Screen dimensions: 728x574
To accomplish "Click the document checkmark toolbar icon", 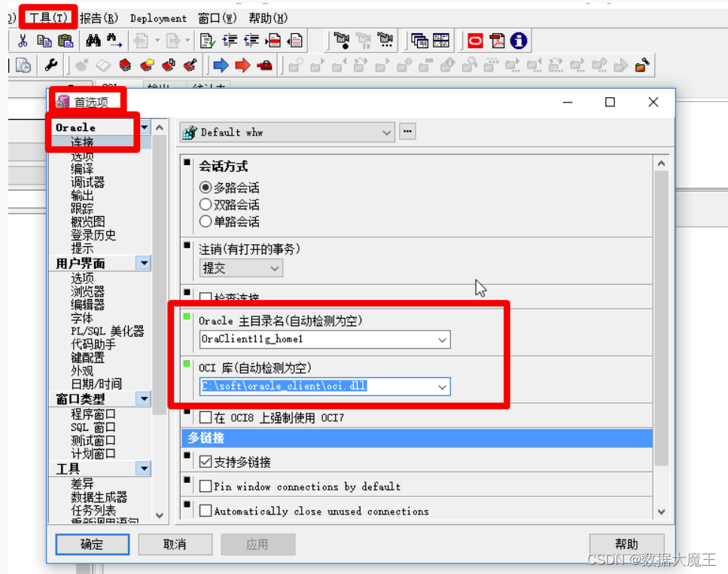I will coord(207,41).
